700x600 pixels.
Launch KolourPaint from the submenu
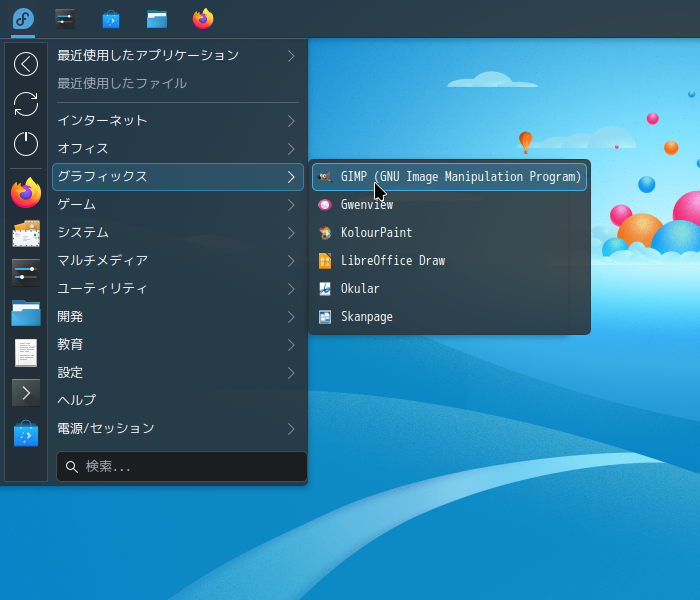click(x=449, y=233)
